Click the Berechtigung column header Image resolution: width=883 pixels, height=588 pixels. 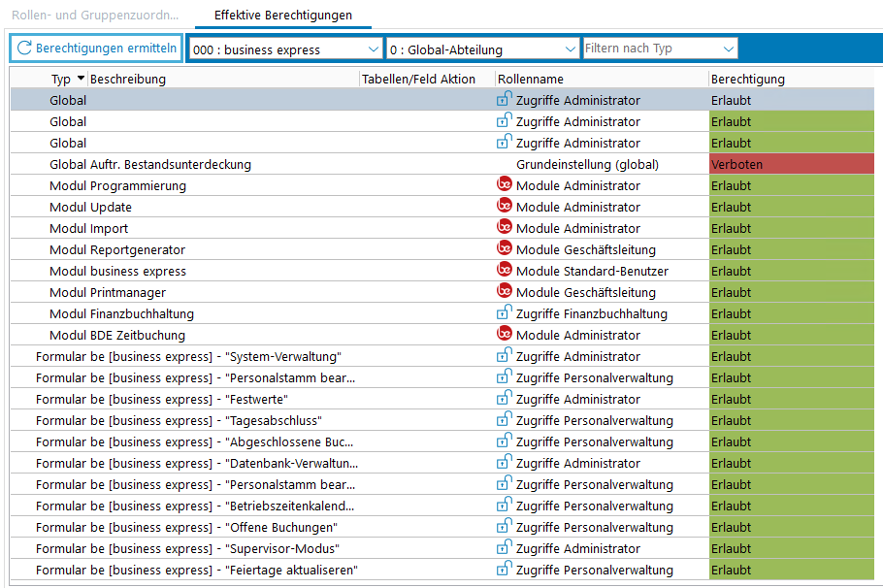tap(747, 79)
